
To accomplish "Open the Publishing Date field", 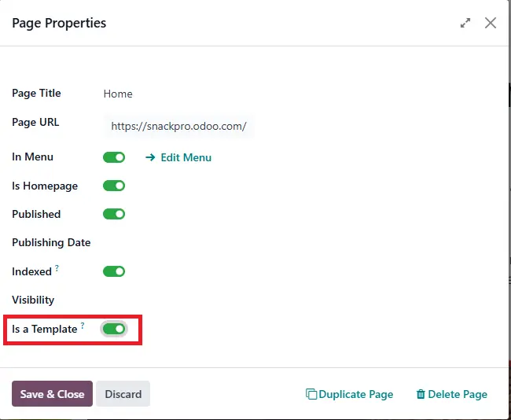I will point(178,242).
